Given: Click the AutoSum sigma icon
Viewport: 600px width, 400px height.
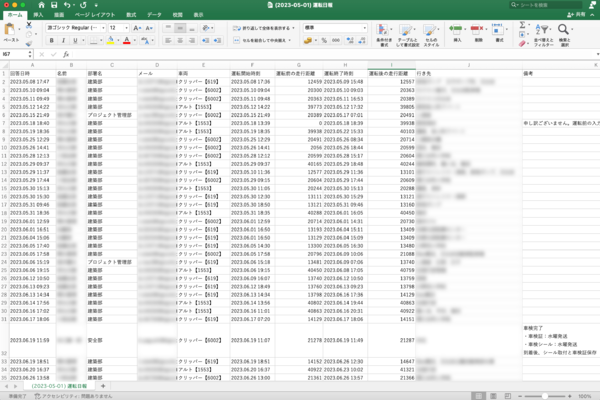Looking at the screenshot, I should click(x=522, y=25).
